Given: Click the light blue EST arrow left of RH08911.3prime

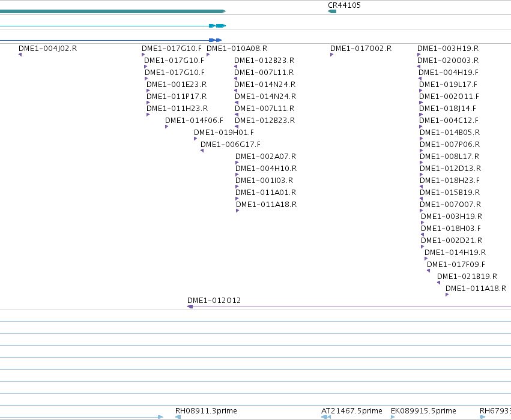Looking at the screenshot, I should pyautogui.click(x=82, y=417).
